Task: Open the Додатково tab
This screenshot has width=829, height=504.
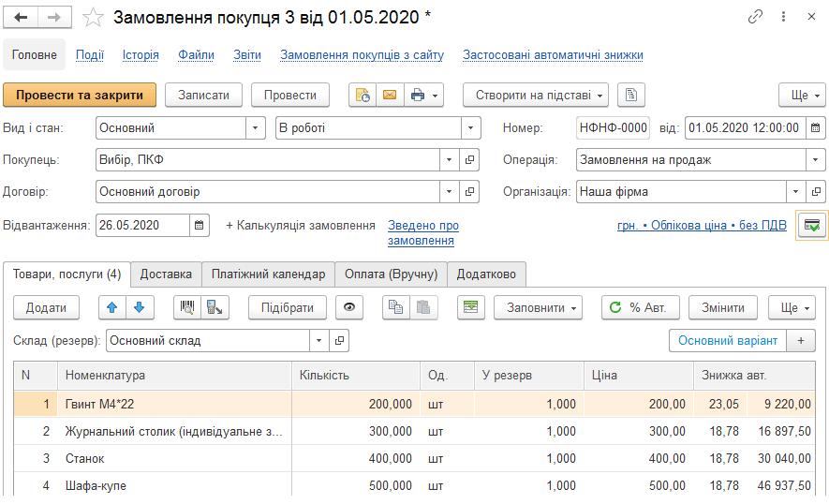Action: [x=486, y=274]
